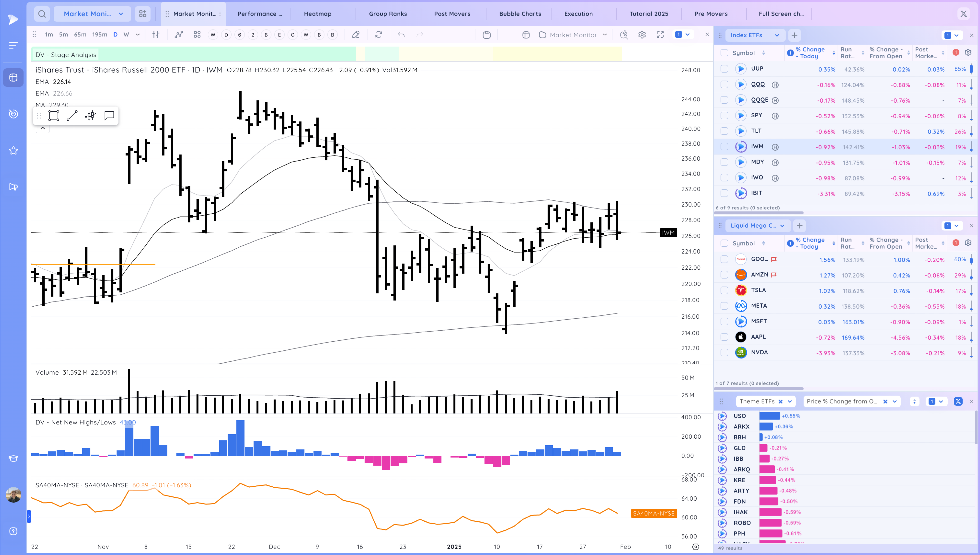
Task: Select the trend line drawing tool
Action: 72,116
